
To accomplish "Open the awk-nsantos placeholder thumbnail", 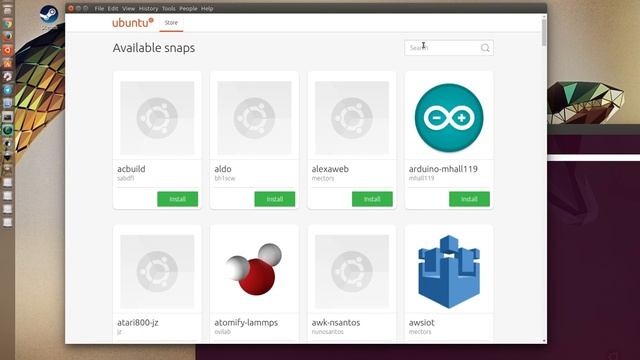I will pos(352,271).
